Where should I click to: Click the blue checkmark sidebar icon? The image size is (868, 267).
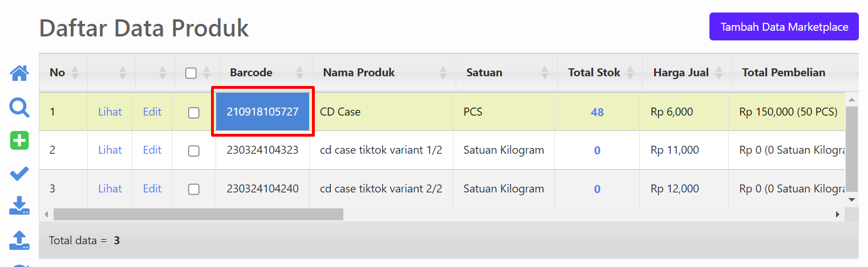19,174
